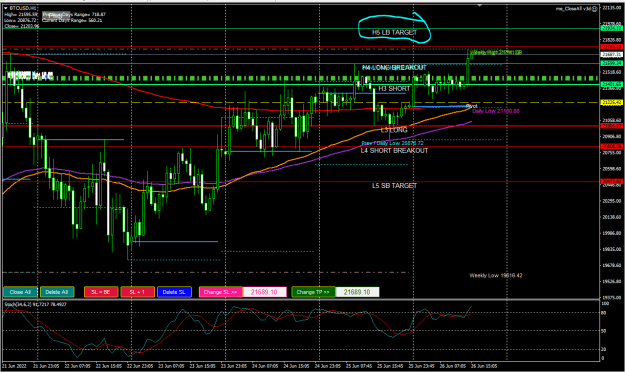Click the Stochastic 20 level label

pyautogui.click(x=603, y=349)
